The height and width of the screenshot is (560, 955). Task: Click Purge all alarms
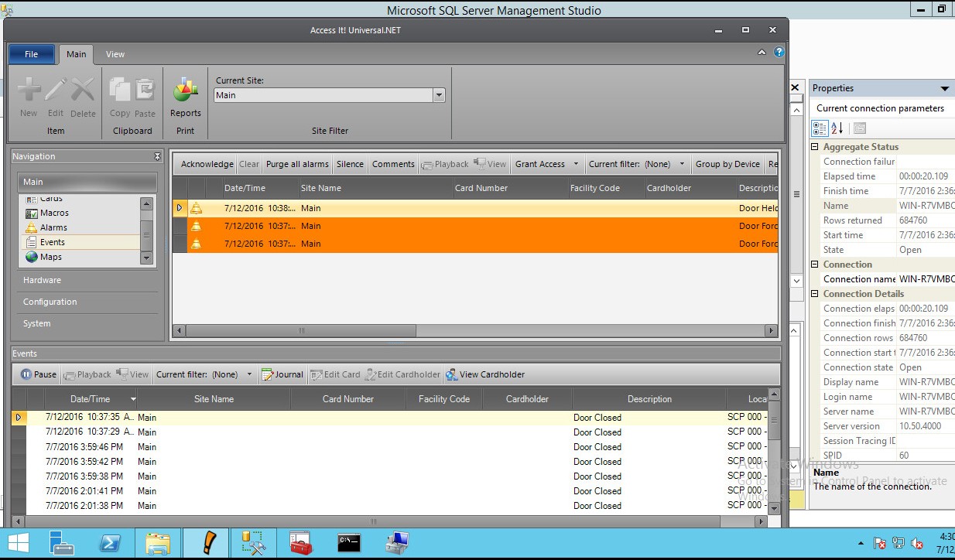click(297, 164)
